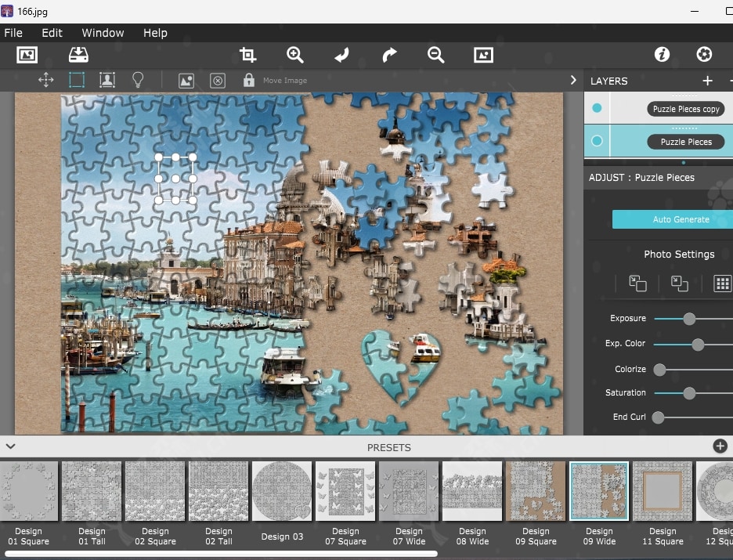Collapse the Presets panel with the down chevron
Screen dimensions: 733x560
[x=11, y=446]
